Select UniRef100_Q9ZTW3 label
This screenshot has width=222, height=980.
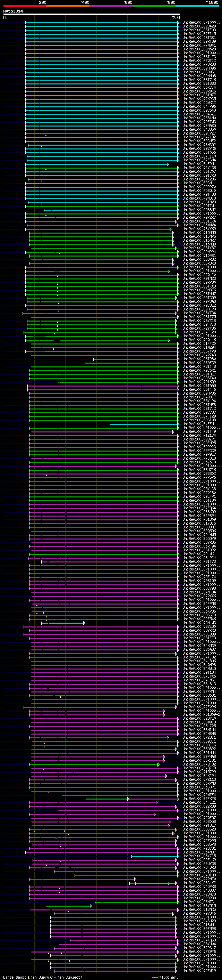199,122
